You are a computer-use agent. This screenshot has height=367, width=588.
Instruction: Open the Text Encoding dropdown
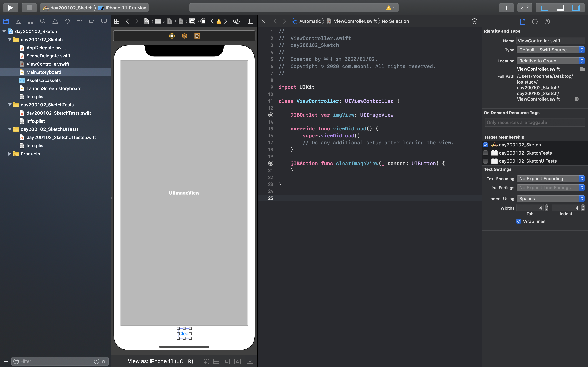[x=550, y=179]
